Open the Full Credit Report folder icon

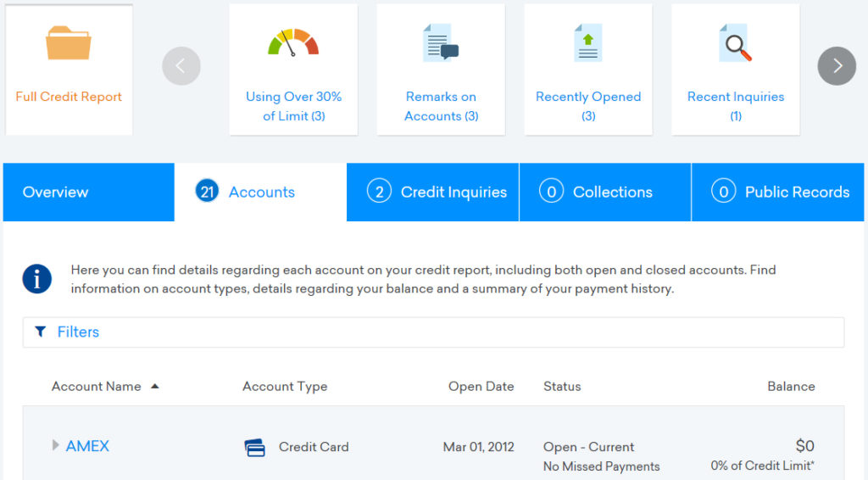click(x=69, y=42)
